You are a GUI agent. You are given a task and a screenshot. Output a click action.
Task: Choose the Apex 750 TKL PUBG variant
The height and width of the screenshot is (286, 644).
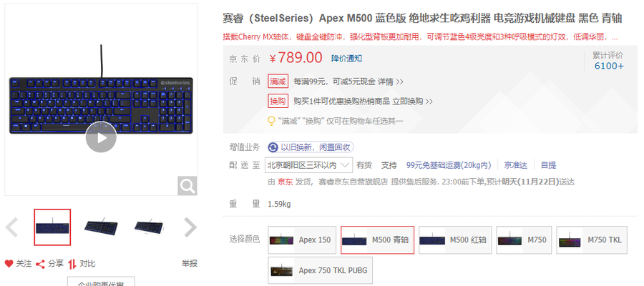click(x=320, y=270)
